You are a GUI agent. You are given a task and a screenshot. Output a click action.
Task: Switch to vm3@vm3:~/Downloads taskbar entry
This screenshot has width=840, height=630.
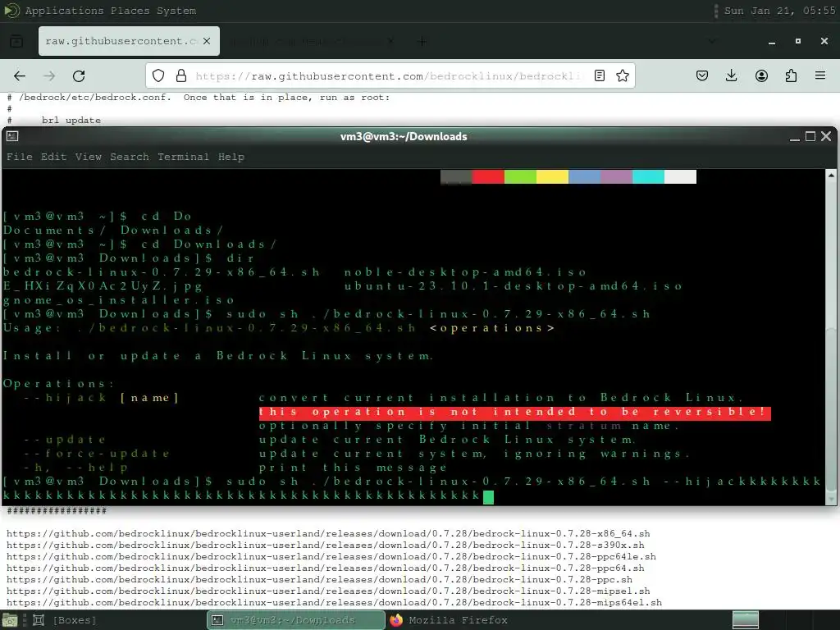click(x=295, y=620)
